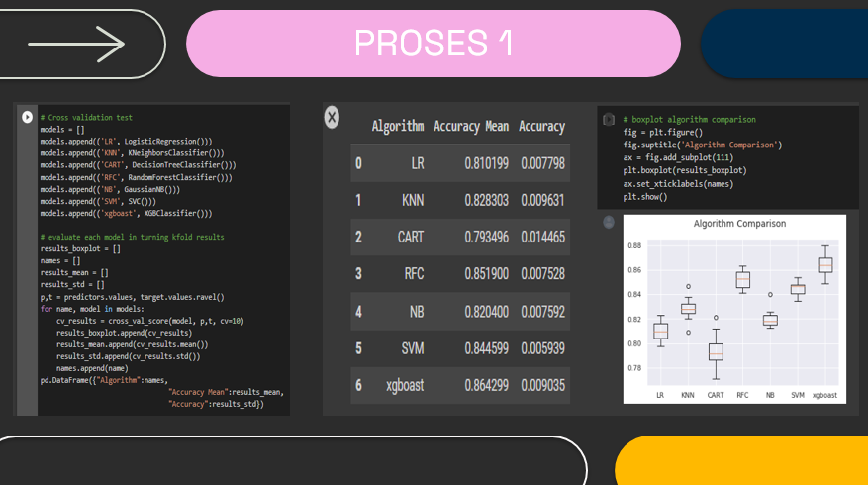Image resolution: width=868 pixels, height=485 pixels.
Task: Select the xgboast algorithm cell
Action: click(405, 385)
